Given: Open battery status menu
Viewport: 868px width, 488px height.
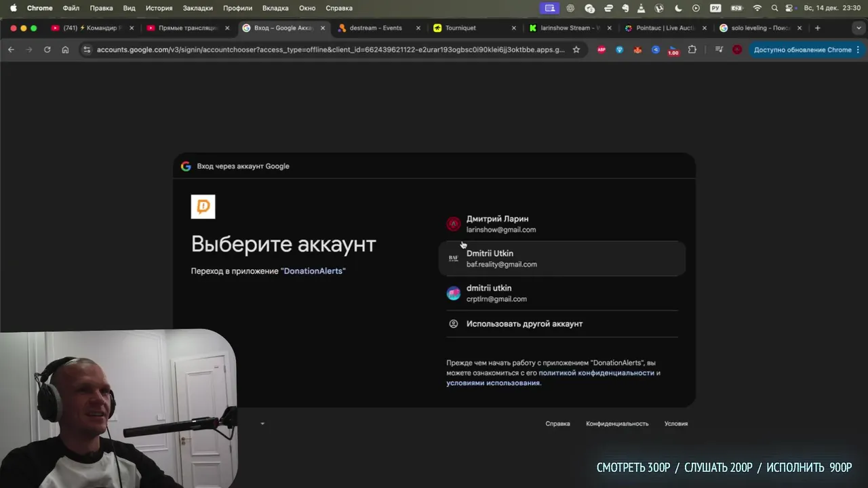Looking at the screenshot, I should 737,8.
